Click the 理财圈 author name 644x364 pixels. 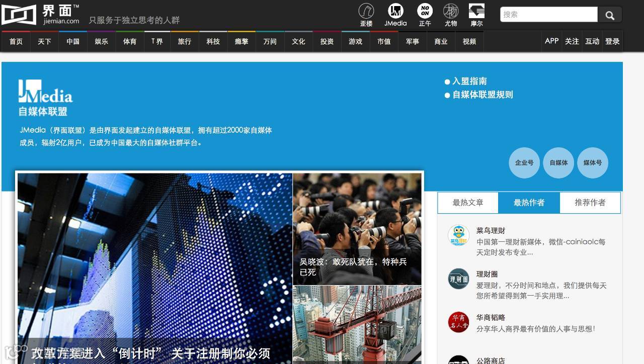pos(487,274)
